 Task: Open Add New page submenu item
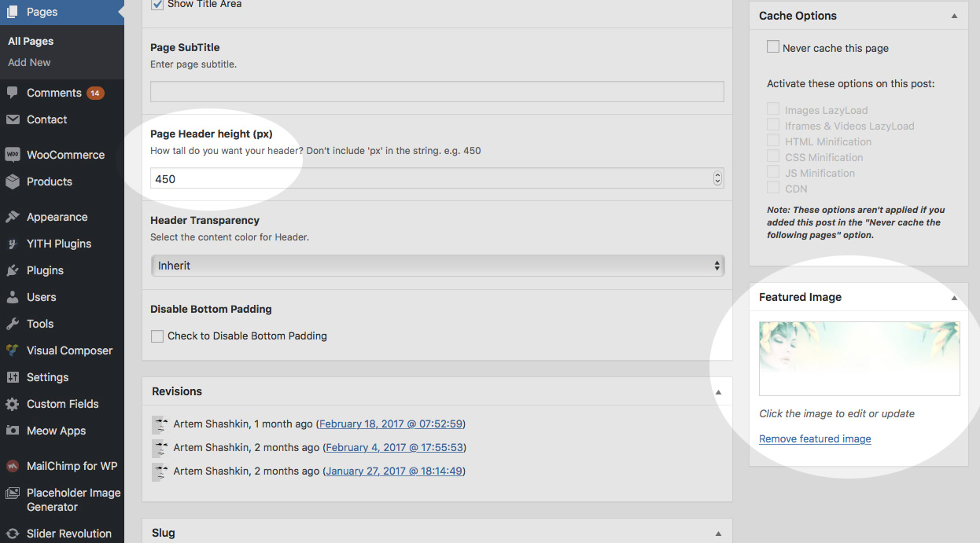[29, 62]
